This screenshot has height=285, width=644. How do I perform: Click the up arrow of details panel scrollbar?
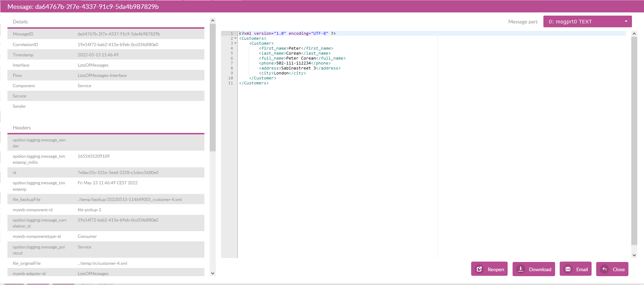click(x=213, y=21)
